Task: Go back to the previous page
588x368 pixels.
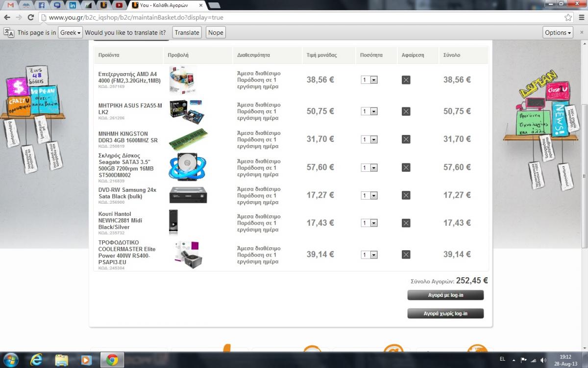Action: (7, 17)
